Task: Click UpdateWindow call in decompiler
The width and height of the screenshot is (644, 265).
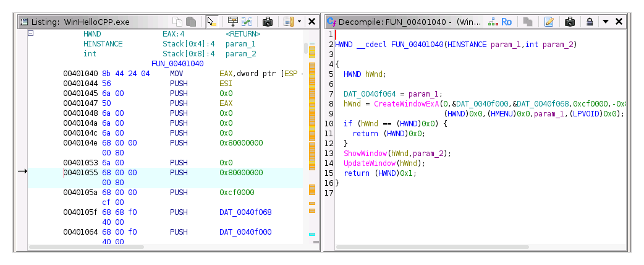Action: [x=370, y=163]
